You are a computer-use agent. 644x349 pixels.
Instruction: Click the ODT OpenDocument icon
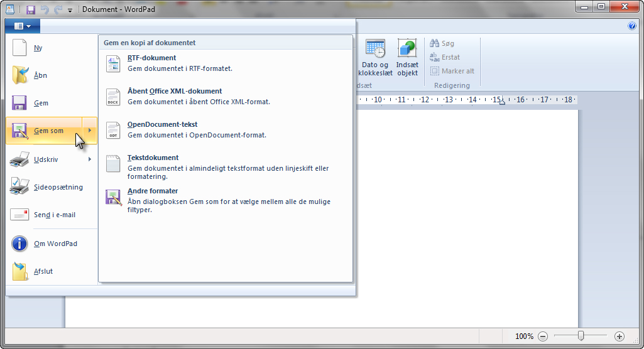pyautogui.click(x=113, y=131)
